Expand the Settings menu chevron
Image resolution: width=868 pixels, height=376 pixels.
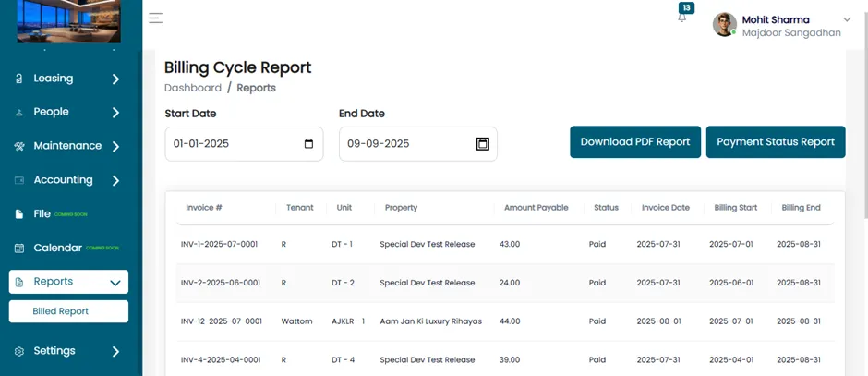[x=115, y=352]
